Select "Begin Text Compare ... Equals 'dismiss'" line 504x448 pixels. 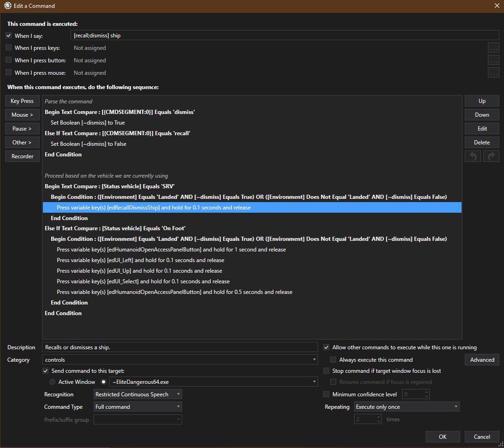[252, 112]
